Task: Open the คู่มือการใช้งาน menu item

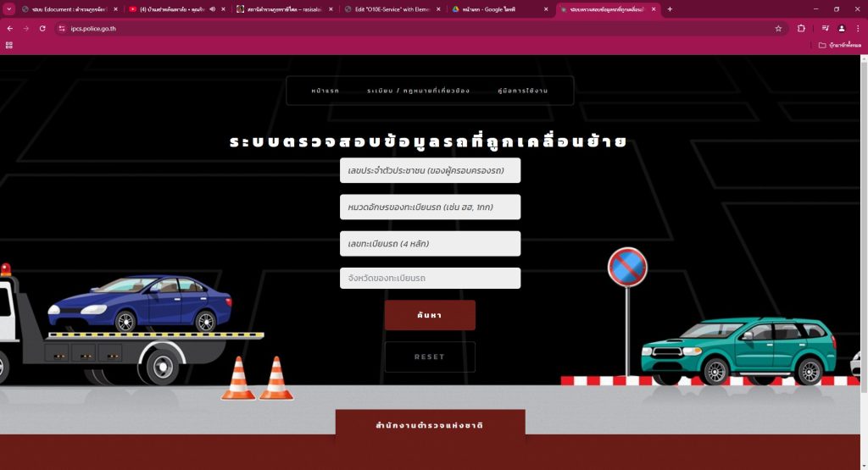Action: click(523, 91)
